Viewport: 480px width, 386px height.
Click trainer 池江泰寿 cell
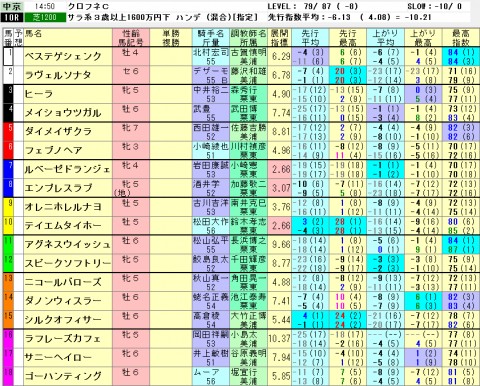pyautogui.click(x=248, y=301)
